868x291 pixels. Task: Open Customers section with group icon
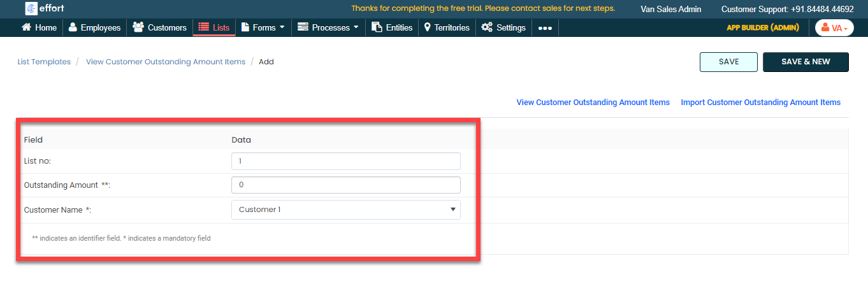pyautogui.click(x=138, y=27)
